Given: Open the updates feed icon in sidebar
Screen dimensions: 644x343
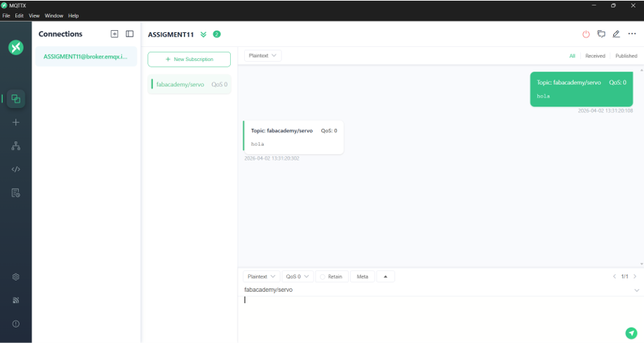Looking at the screenshot, I should [15, 300].
